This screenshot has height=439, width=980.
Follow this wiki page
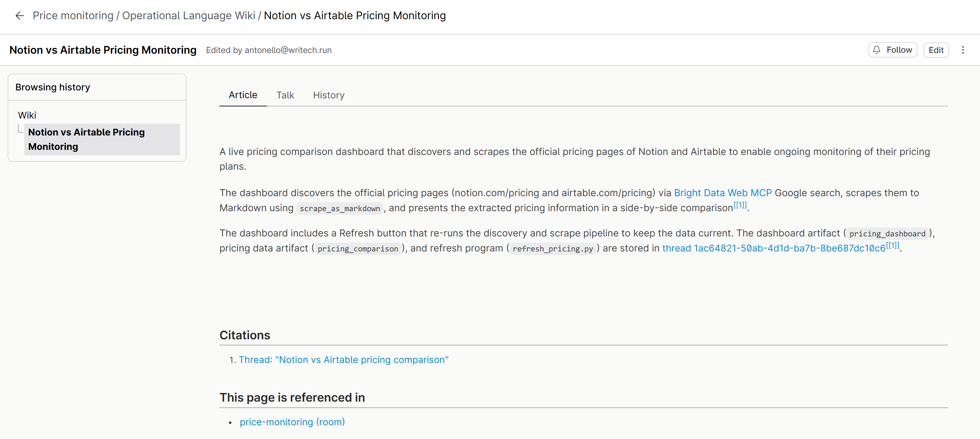tap(893, 50)
